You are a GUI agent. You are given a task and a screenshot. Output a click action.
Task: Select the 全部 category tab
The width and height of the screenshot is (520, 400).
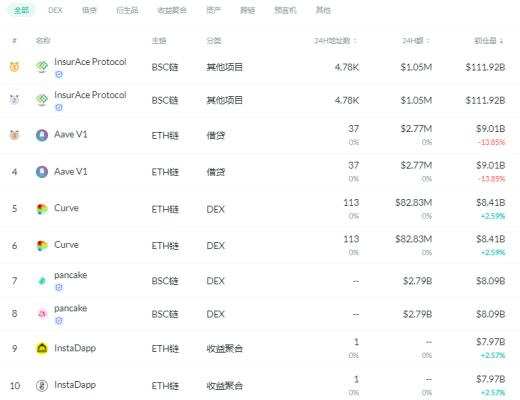[x=21, y=10]
